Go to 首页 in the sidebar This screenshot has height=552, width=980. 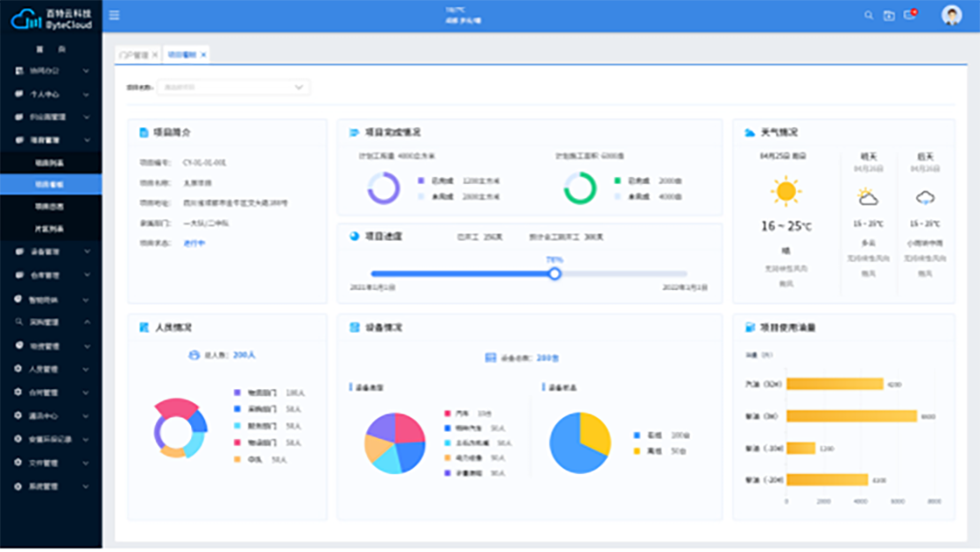[50, 50]
